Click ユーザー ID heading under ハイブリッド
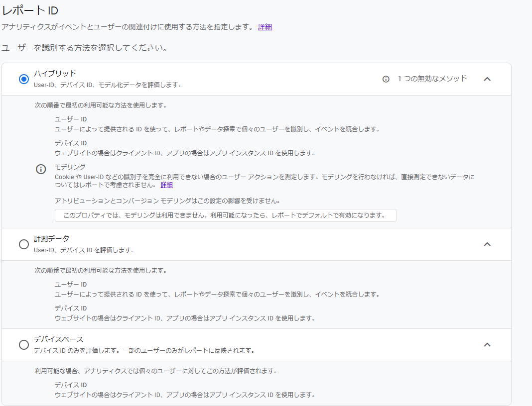The width and height of the screenshot is (532, 406). tap(71, 119)
